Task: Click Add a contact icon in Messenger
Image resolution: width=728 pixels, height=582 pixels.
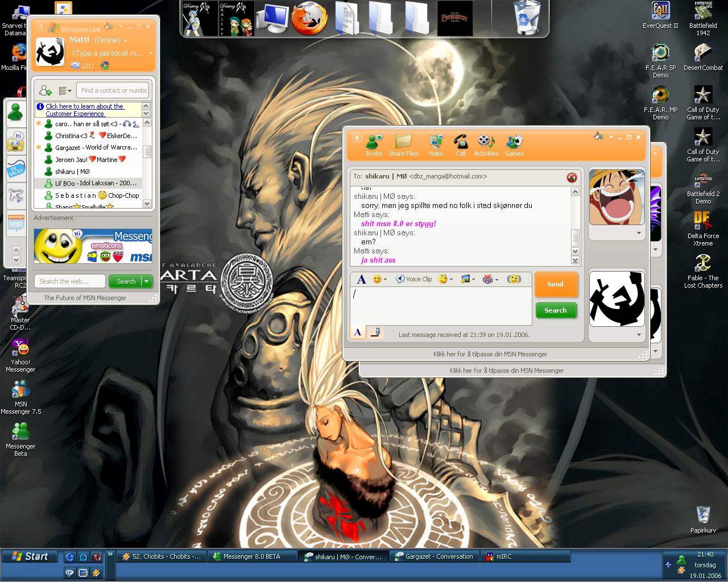Action: point(45,90)
